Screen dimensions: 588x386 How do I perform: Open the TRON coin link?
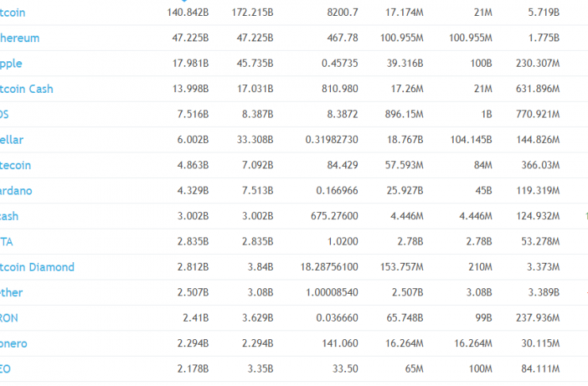point(9,318)
